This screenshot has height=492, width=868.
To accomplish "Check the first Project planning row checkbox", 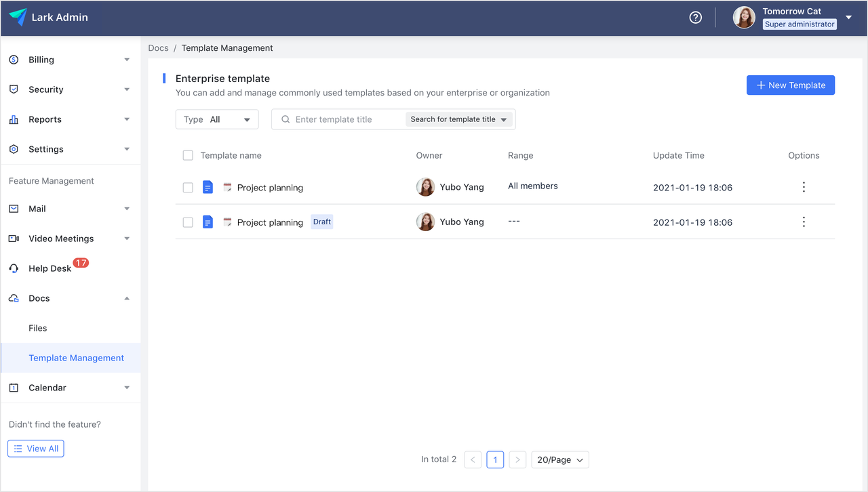I will click(188, 188).
